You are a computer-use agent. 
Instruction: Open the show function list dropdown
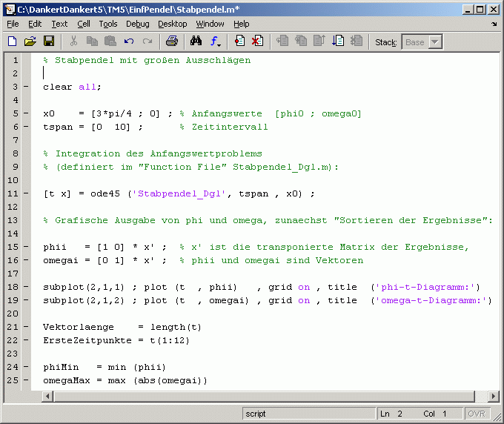tap(216, 42)
